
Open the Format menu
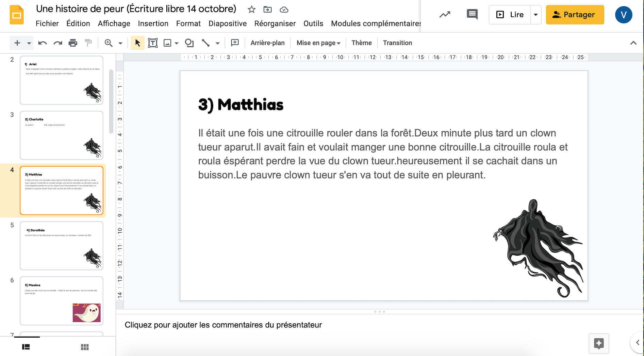(x=188, y=24)
